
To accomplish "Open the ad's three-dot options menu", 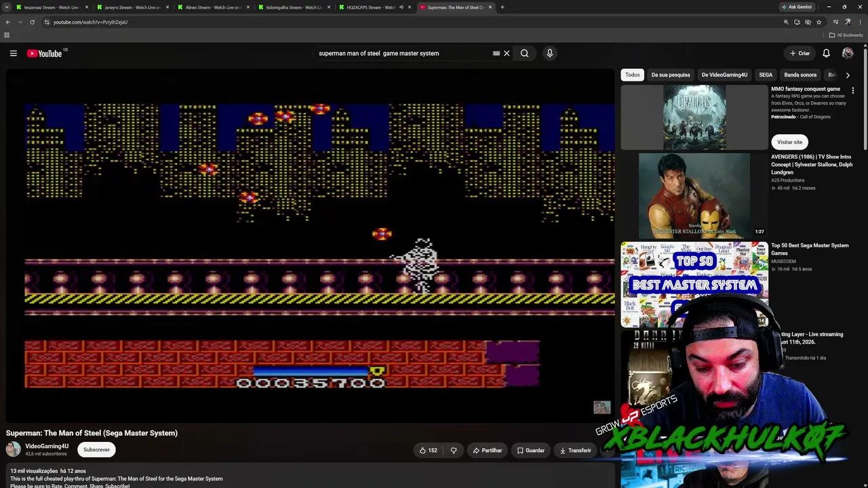I will [x=853, y=90].
